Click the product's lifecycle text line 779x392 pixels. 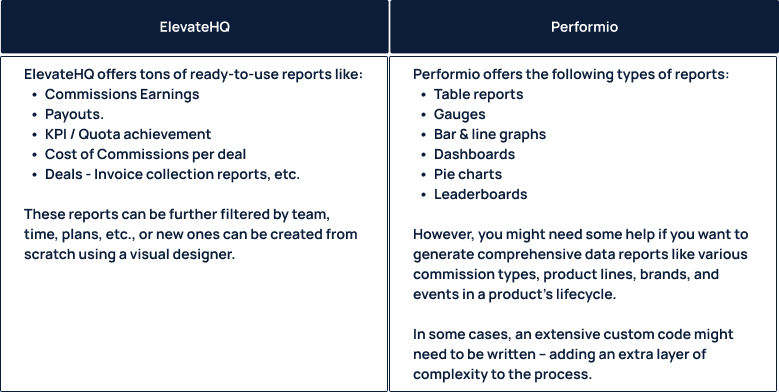click(514, 294)
